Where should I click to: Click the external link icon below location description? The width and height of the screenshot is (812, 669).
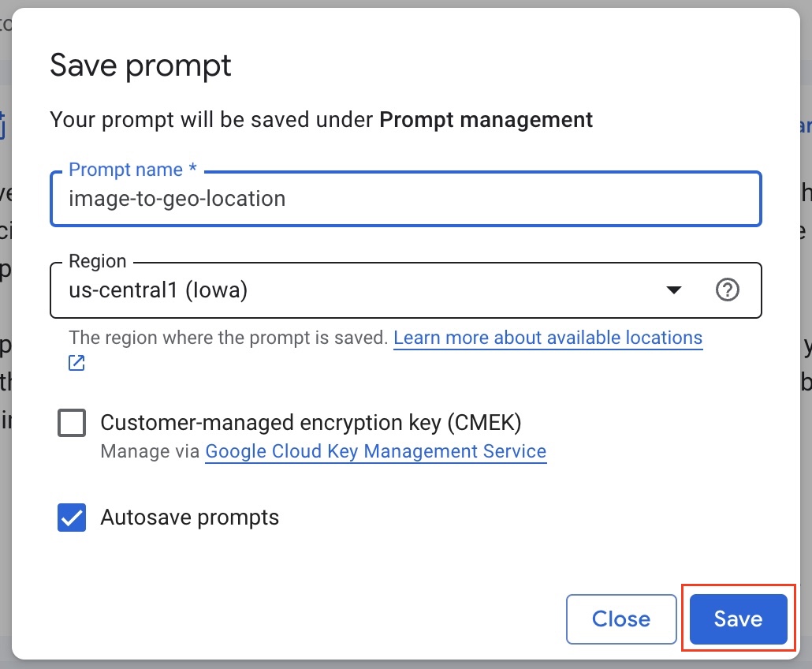click(76, 363)
